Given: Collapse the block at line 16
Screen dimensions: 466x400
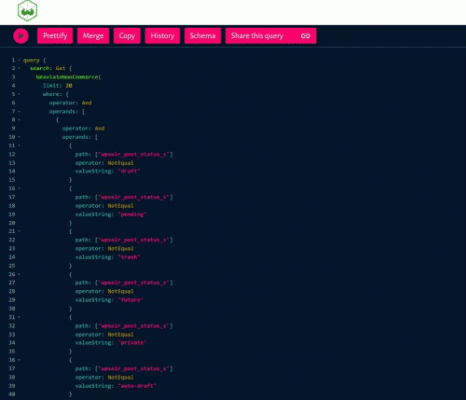Looking at the screenshot, I should pyautogui.click(x=19, y=188).
